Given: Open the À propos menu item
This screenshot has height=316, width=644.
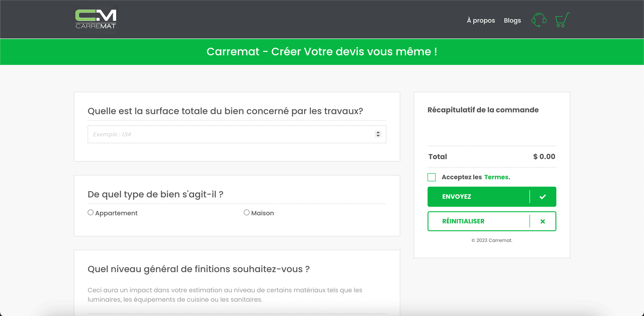Looking at the screenshot, I should (481, 21).
